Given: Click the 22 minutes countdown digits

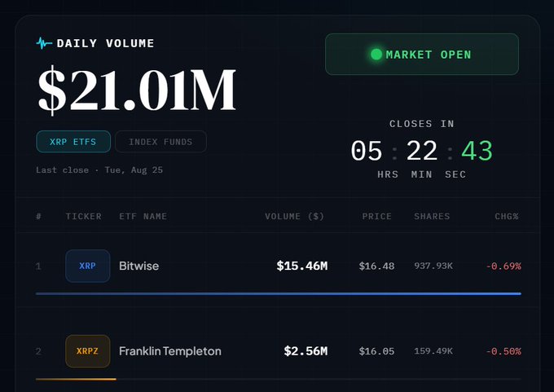Looking at the screenshot, I should (422, 151).
